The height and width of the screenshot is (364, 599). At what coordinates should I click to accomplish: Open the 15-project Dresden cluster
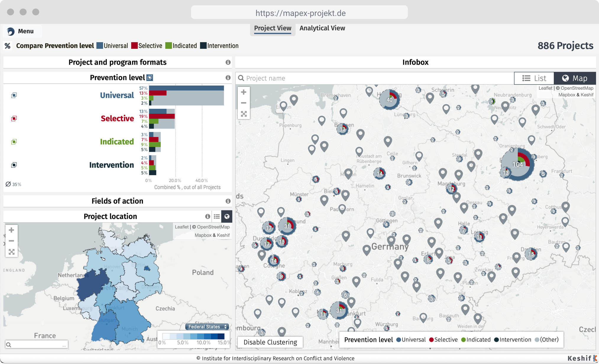[531, 254]
